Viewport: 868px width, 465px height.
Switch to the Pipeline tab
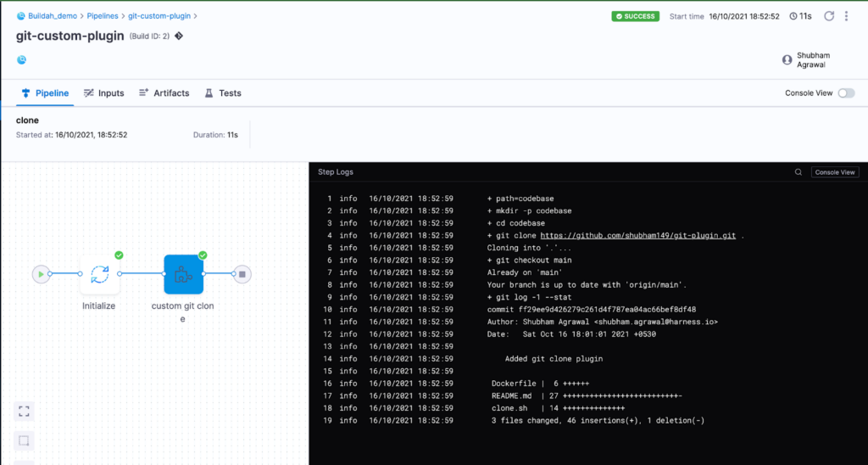pos(46,93)
